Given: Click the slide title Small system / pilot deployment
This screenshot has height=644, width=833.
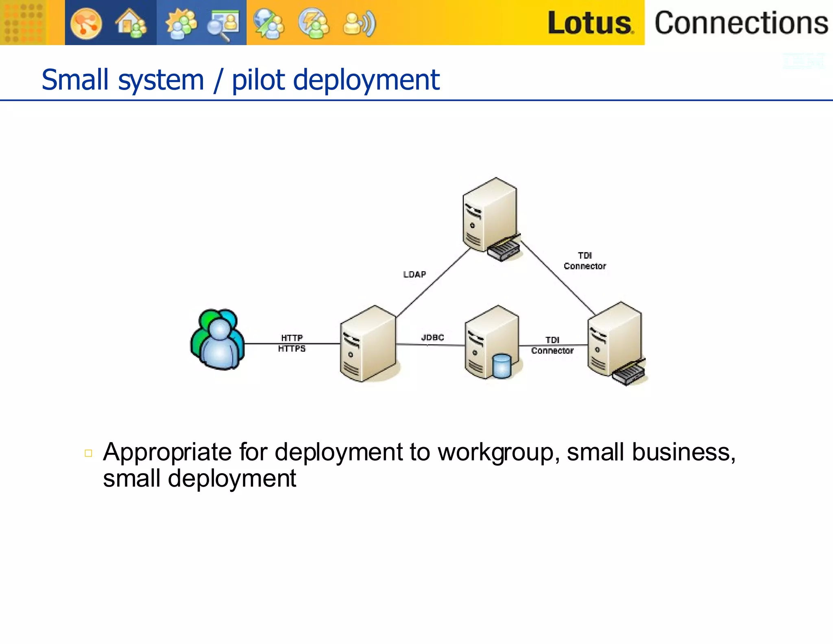Looking at the screenshot, I should 240,80.
